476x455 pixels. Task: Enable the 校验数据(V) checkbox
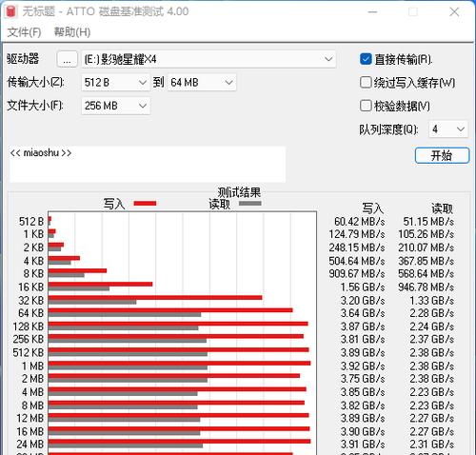[x=366, y=106]
